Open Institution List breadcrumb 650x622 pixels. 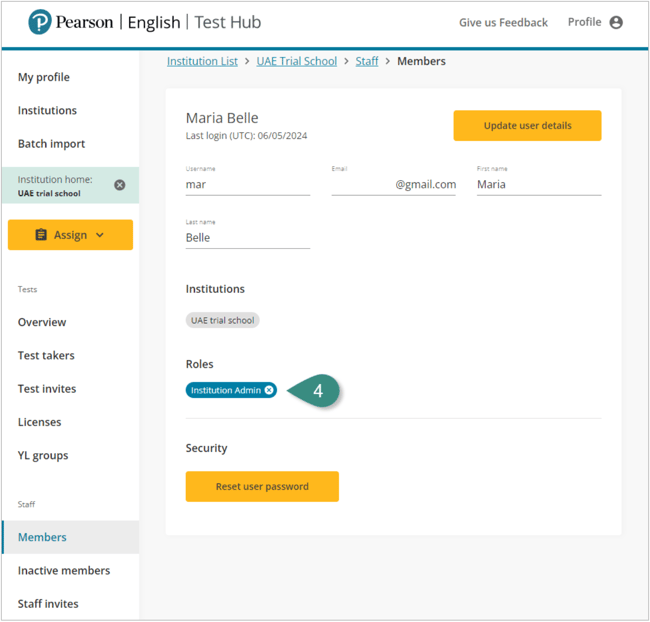click(x=202, y=61)
